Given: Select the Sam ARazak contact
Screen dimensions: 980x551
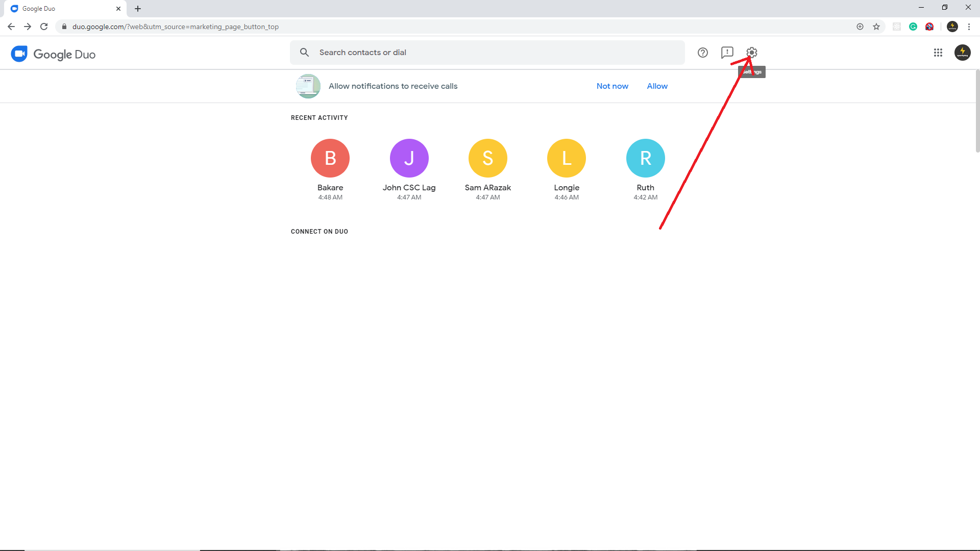Looking at the screenshot, I should (488, 169).
